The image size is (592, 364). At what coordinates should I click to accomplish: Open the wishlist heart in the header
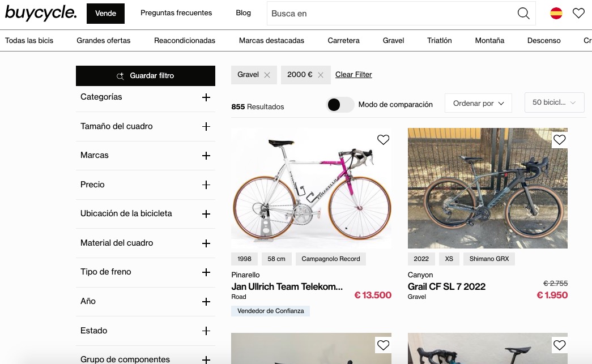(x=578, y=14)
